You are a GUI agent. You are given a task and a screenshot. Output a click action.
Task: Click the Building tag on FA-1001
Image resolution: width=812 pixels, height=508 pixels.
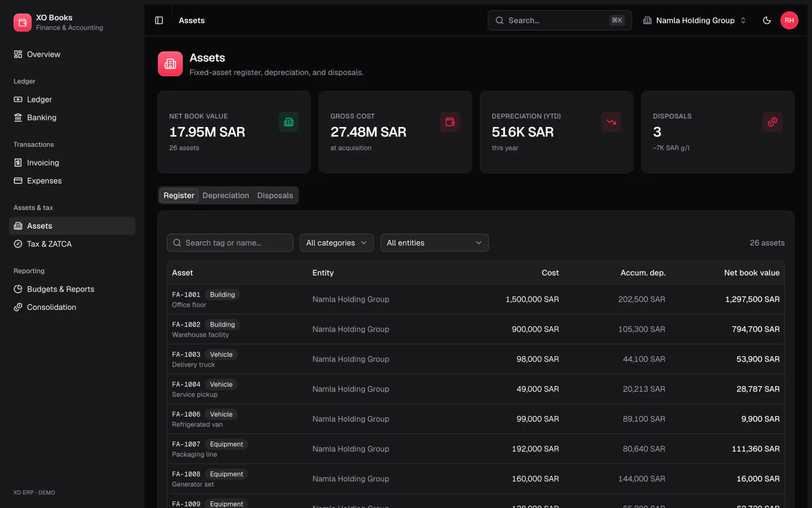click(222, 295)
